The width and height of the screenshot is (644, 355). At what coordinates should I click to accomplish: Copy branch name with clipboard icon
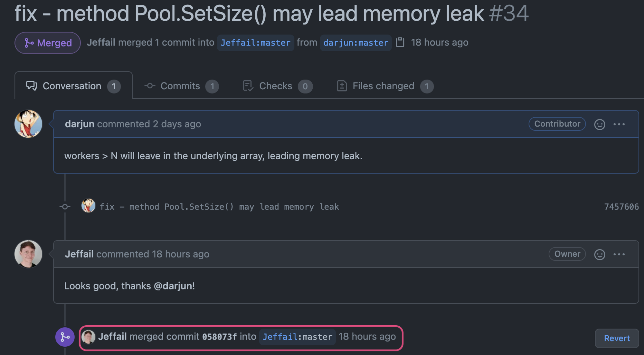400,43
